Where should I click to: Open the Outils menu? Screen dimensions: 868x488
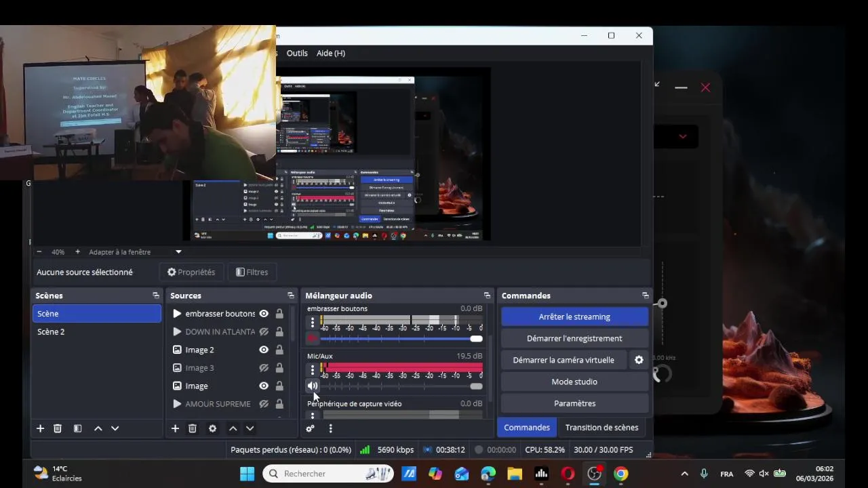click(297, 53)
